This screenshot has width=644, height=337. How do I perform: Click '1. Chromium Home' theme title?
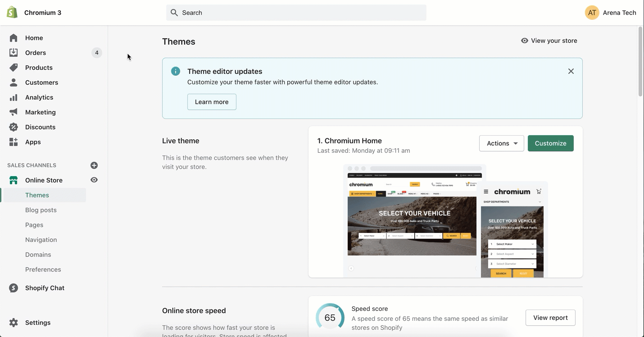[x=349, y=141]
